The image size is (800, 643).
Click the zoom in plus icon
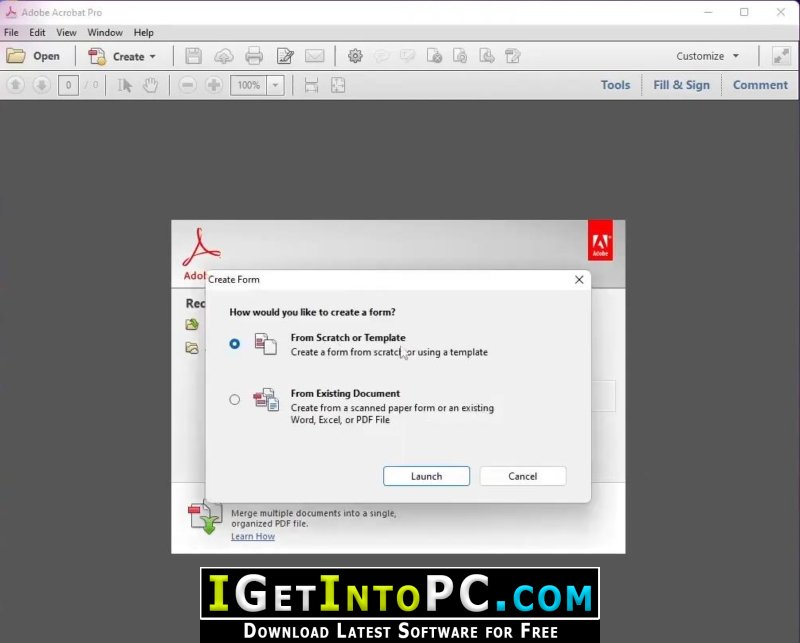(214, 85)
